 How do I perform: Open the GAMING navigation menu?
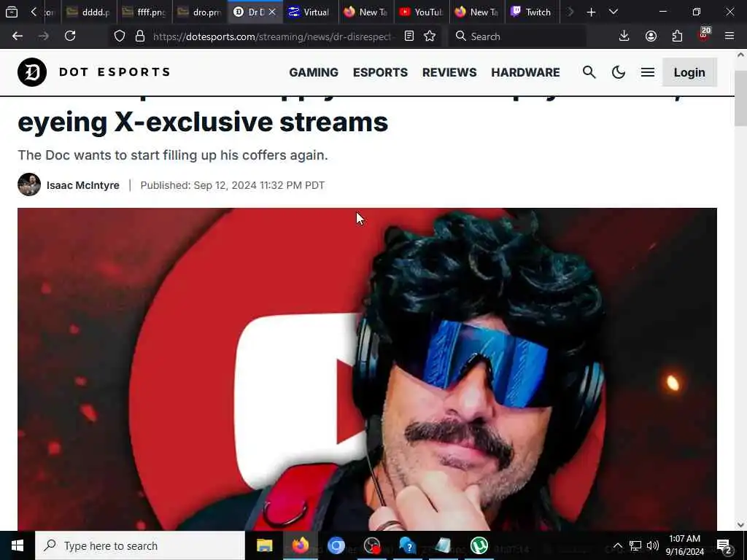[x=314, y=72]
